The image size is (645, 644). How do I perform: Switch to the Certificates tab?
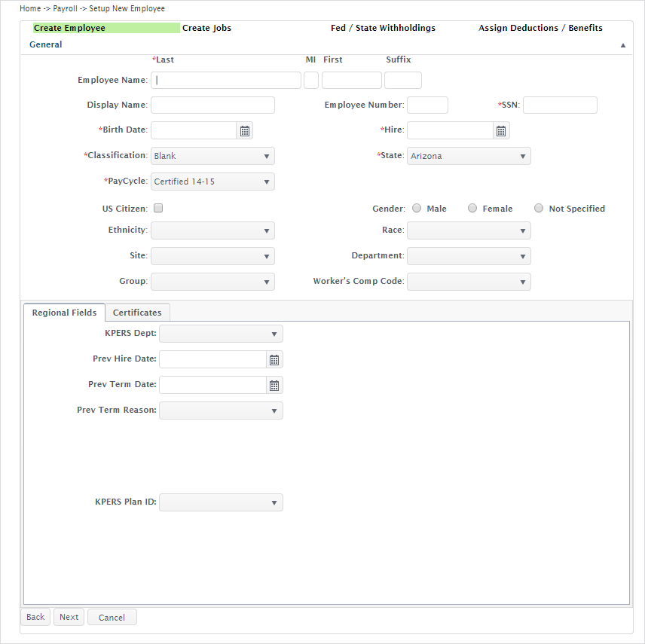pos(137,313)
